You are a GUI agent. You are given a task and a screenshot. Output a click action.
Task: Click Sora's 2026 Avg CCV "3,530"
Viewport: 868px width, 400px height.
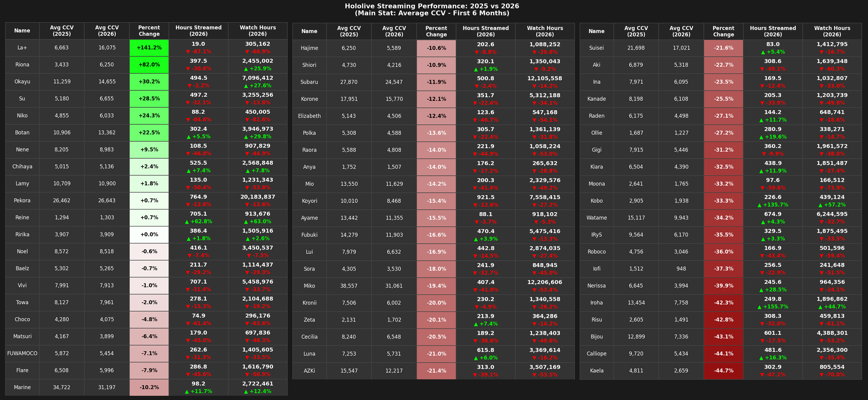coord(394,269)
